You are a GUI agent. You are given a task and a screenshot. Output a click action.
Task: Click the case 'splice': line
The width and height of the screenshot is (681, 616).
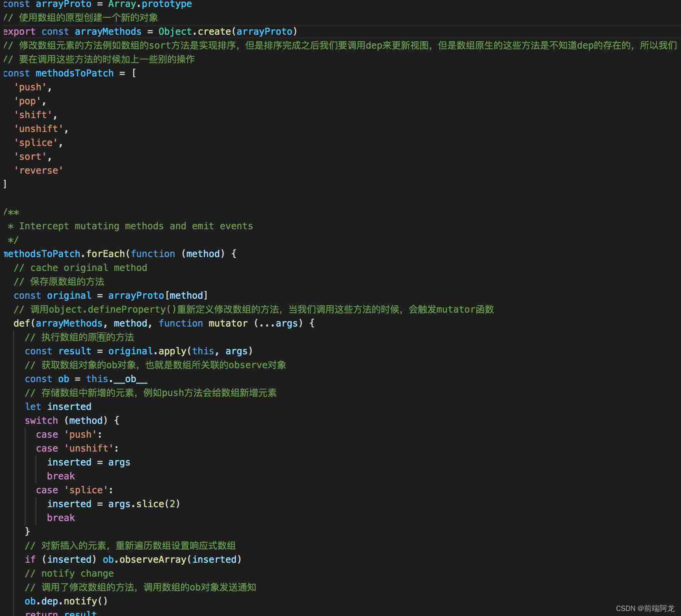pyautogui.click(x=75, y=490)
